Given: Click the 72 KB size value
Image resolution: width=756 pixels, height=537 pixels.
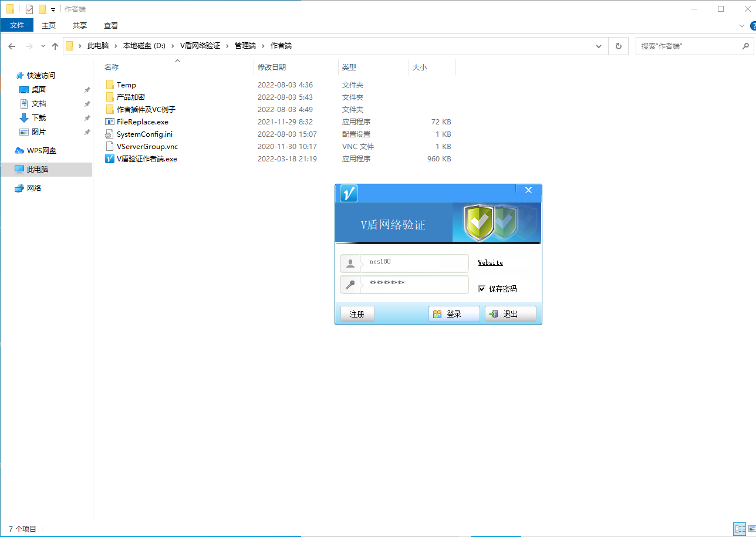Looking at the screenshot, I should [x=441, y=122].
